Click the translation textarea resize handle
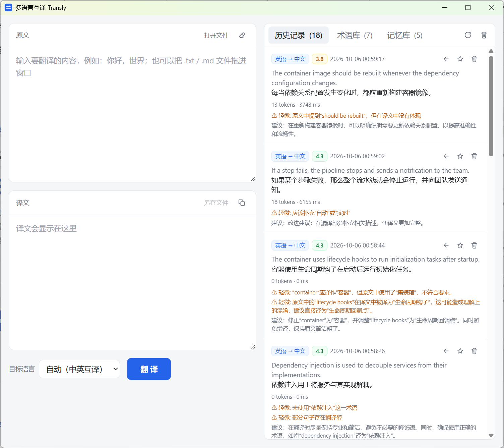504x448 pixels. (x=253, y=347)
